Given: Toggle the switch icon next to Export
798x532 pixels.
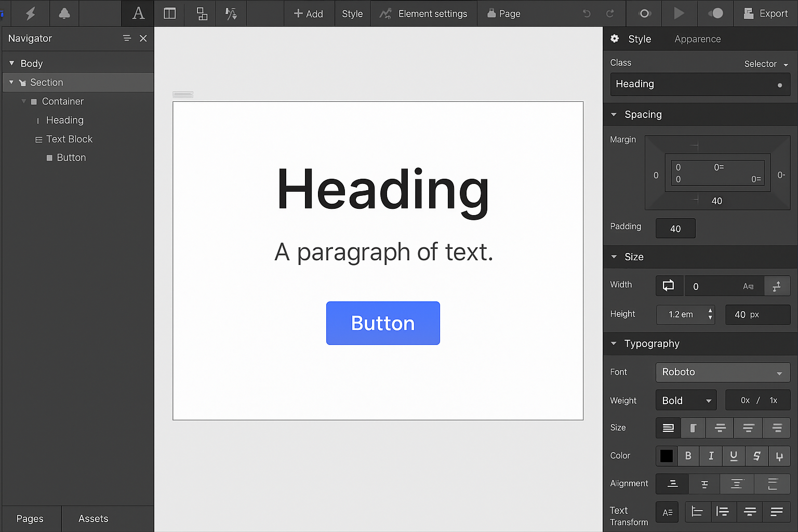Looking at the screenshot, I should 715,14.
